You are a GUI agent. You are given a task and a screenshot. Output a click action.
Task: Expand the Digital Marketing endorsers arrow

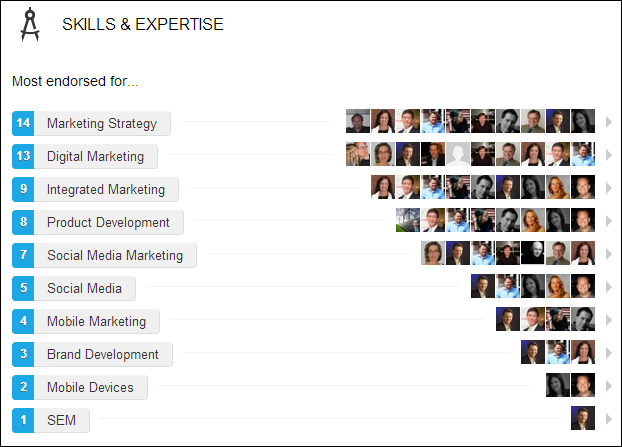pyautogui.click(x=607, y=156)
